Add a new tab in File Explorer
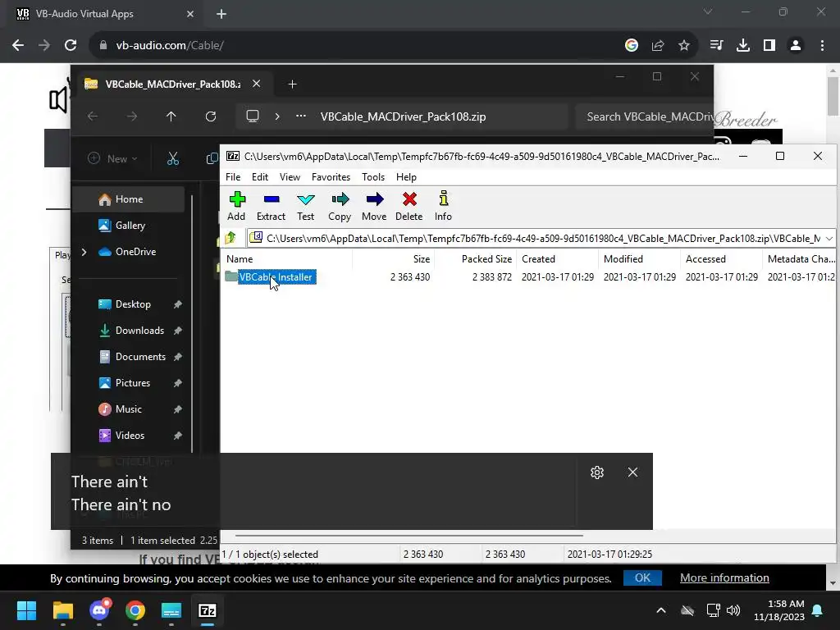 [292, 84]
